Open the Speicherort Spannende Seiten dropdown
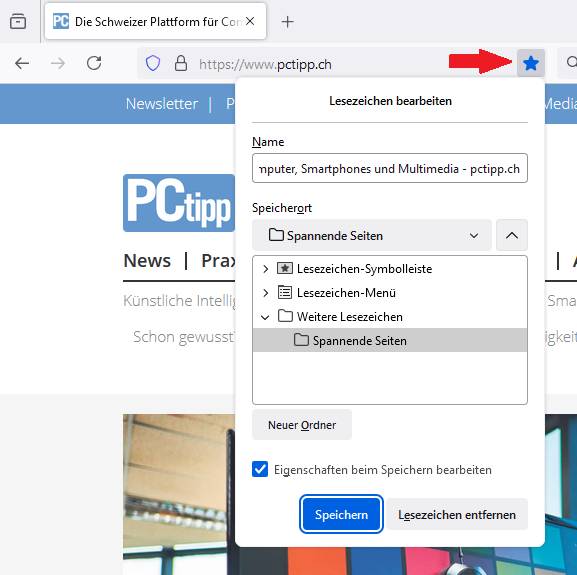The image size is (577, 575). (x=372, y=235)
